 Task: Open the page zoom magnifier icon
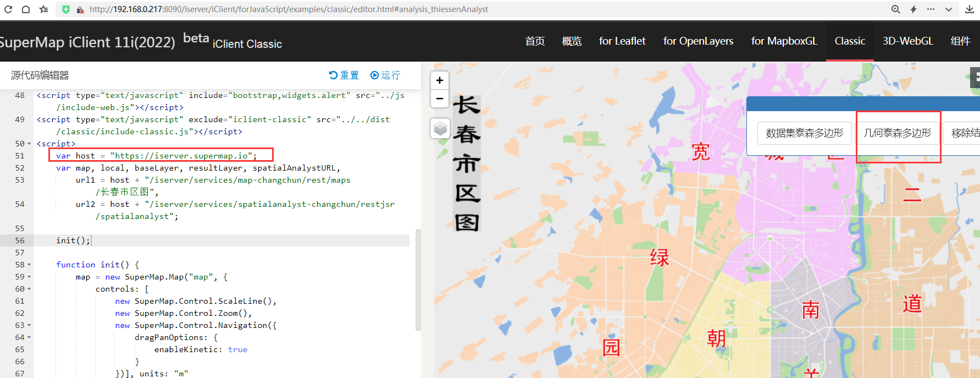(x=896, y=9)
